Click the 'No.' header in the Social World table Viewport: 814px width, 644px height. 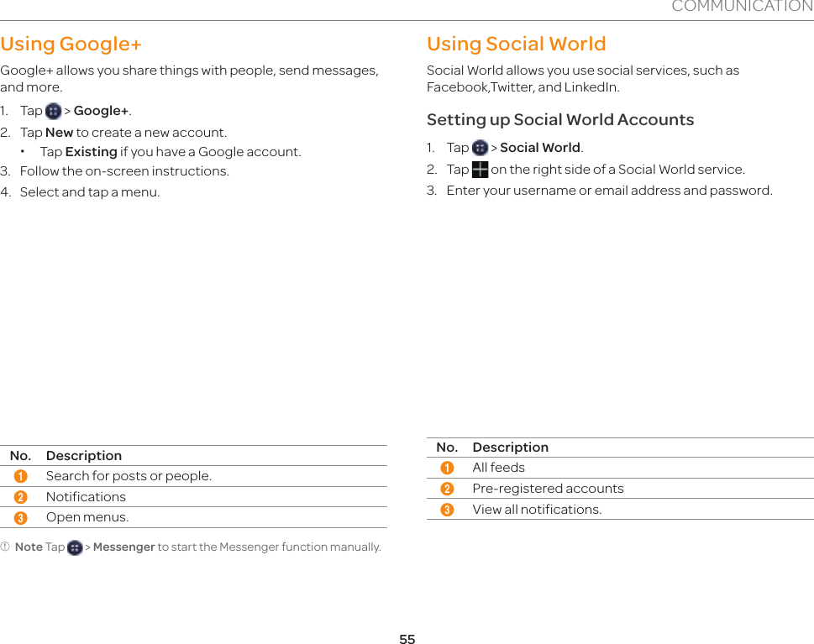(447, 448)
